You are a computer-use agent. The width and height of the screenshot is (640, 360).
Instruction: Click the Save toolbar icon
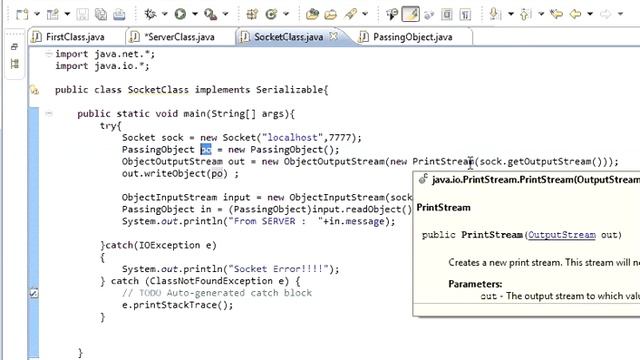click(82, 14)
